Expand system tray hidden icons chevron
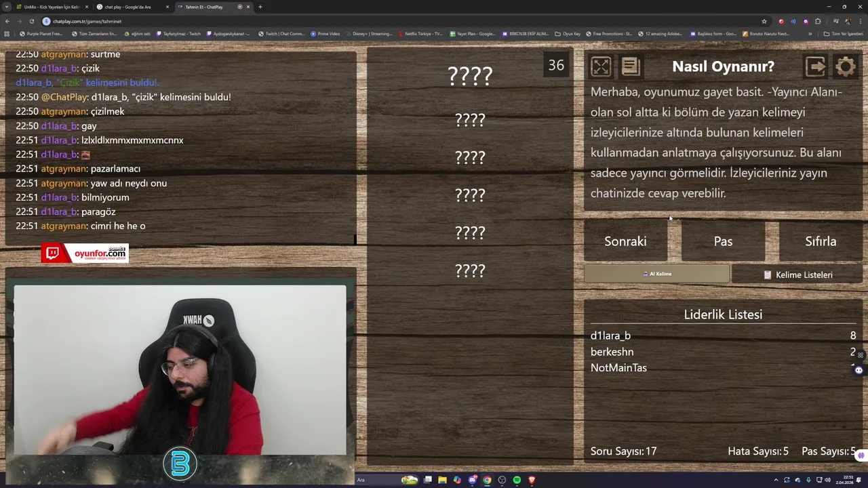Image resolution: width=868 pixels, height=488 pixels. tap(776, 480)
